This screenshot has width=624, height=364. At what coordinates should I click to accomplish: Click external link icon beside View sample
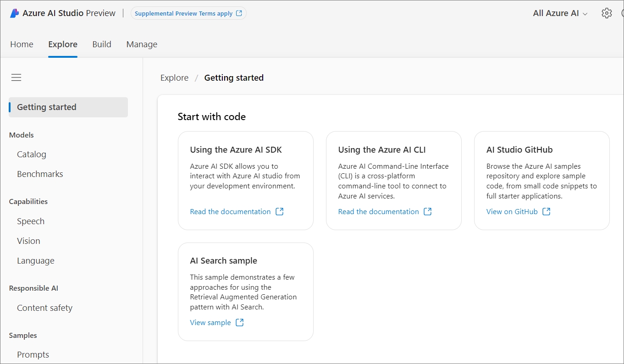click(240, 323)
